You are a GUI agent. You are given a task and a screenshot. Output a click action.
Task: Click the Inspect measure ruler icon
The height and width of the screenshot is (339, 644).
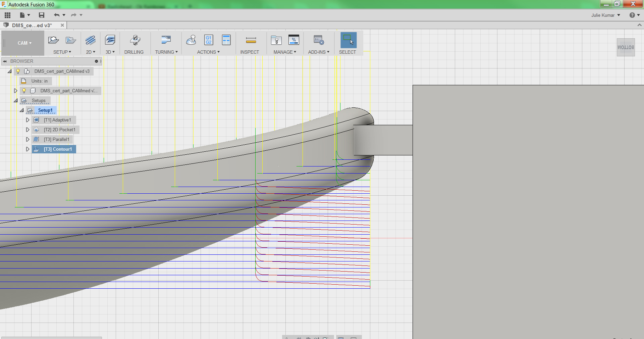(251, 41)
